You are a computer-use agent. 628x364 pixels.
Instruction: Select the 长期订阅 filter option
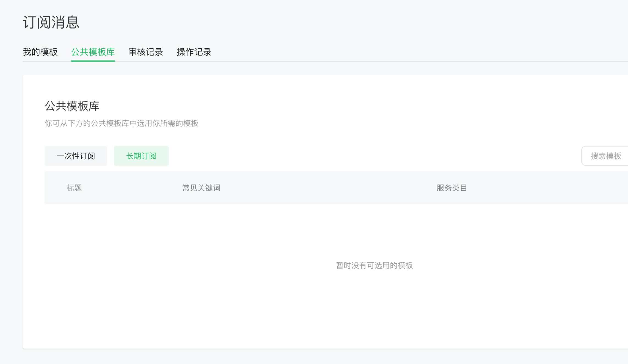[141, 156]
